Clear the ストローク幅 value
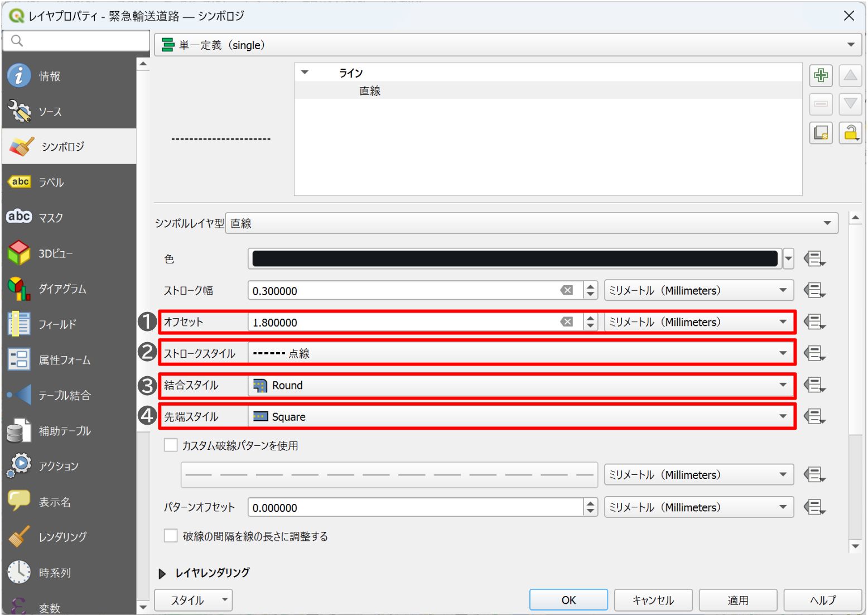 click(x=566, y=290)
